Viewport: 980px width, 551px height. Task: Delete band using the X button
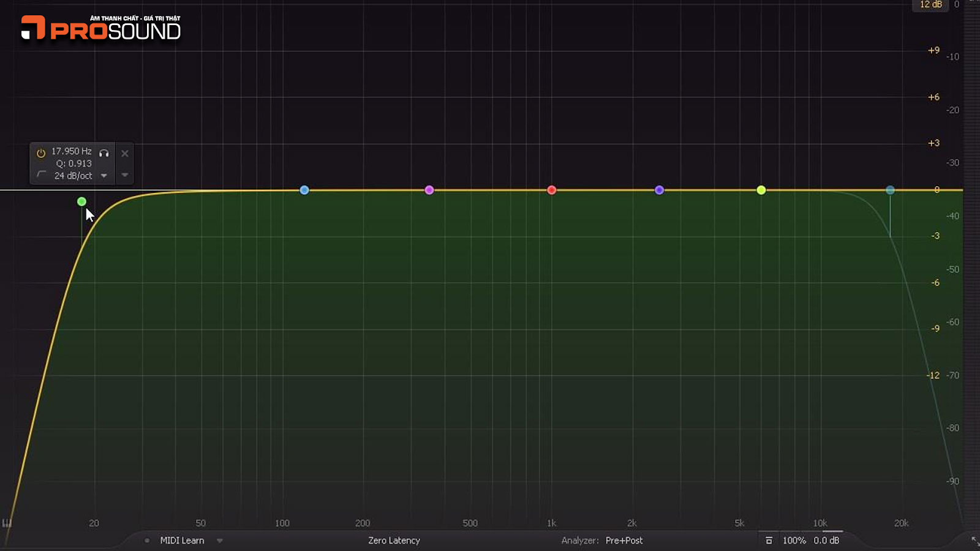(125, 154)
